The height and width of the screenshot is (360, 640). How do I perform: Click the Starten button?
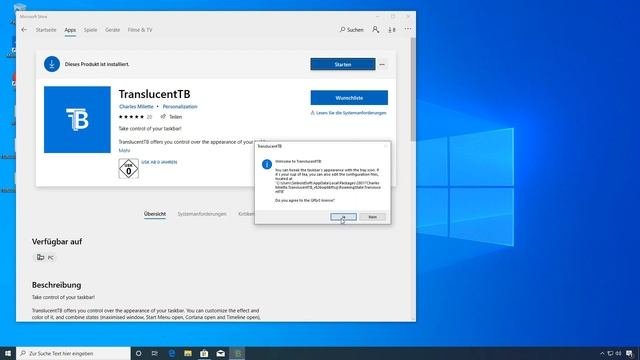click(x=343, y=64)
